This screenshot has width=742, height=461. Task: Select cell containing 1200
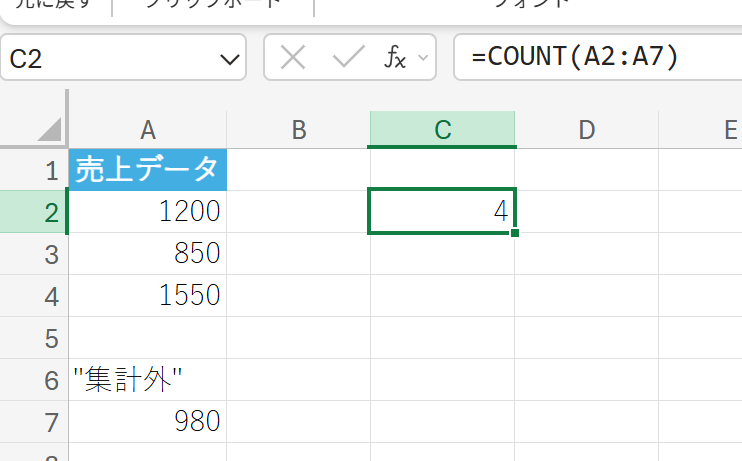[148, 211]
